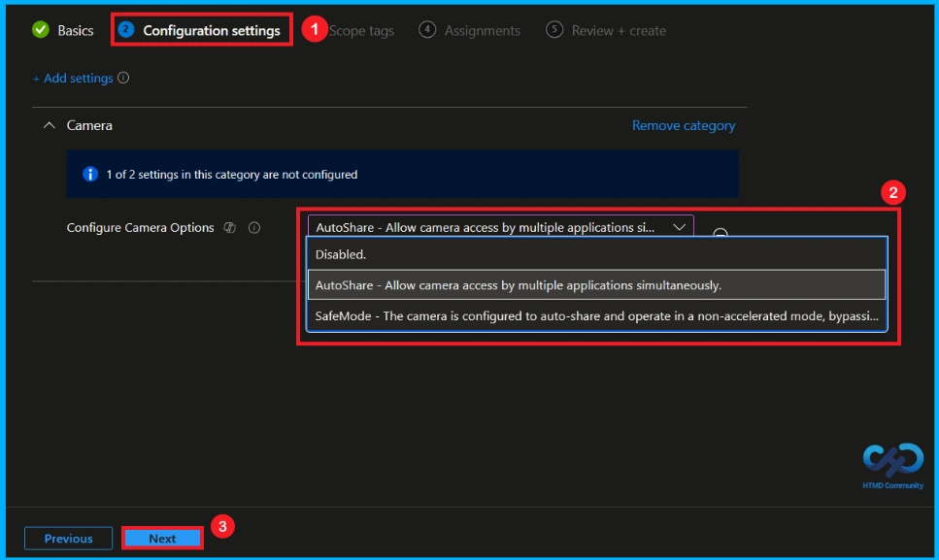Image resolution: width=939 pixels, height=560 pixels.
Task: Select AutoShare multiple applications option
Action: [596, 284]
